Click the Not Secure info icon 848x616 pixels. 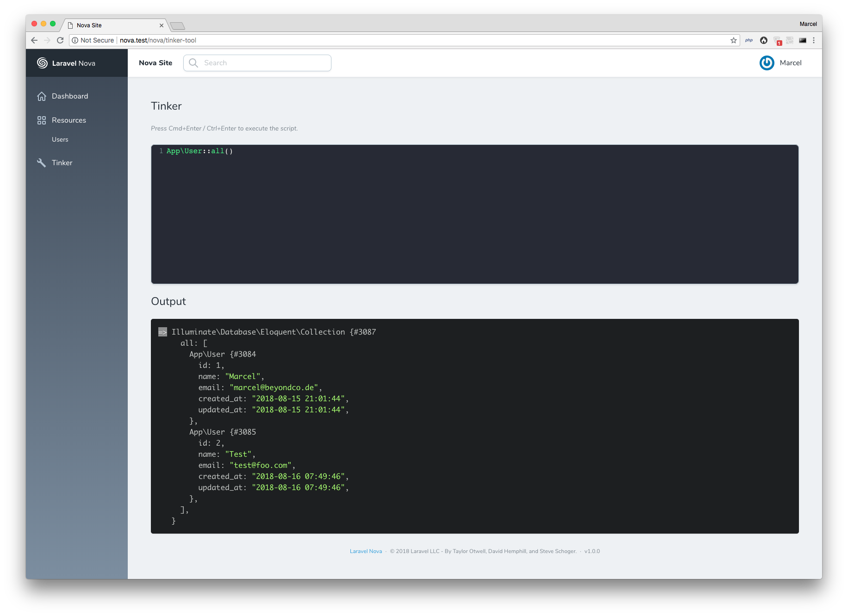75,40
